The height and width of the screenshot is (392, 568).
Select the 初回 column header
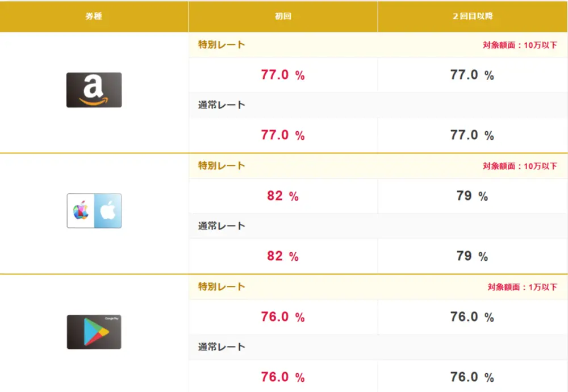283,16
